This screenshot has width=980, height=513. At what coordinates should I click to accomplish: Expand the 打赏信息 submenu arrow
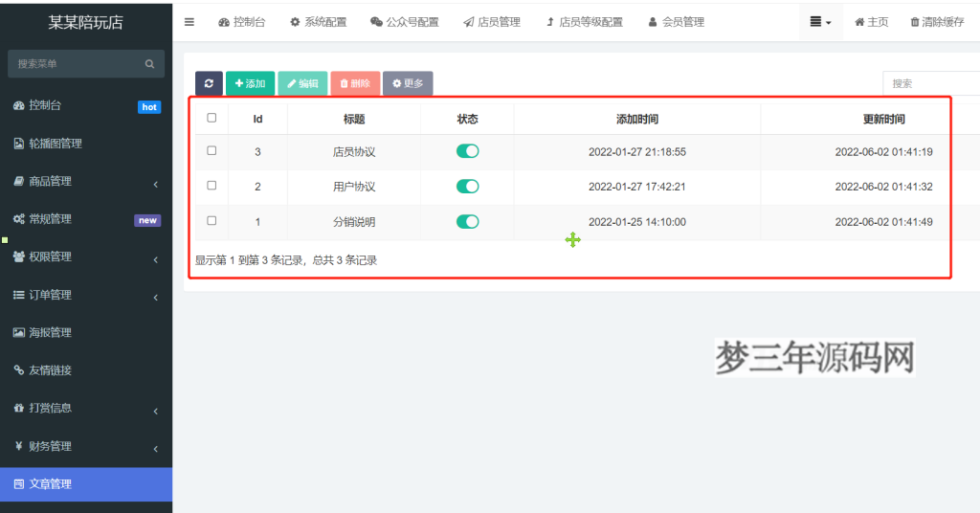(156, 412)
